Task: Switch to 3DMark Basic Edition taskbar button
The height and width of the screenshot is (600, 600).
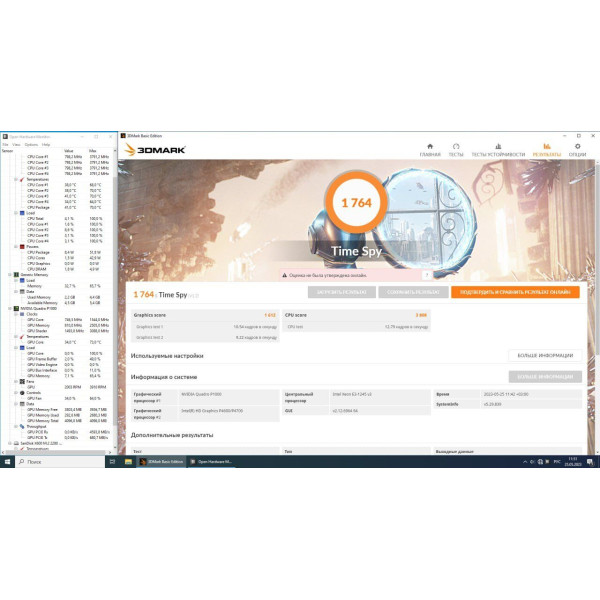Action: coord(161,462)
